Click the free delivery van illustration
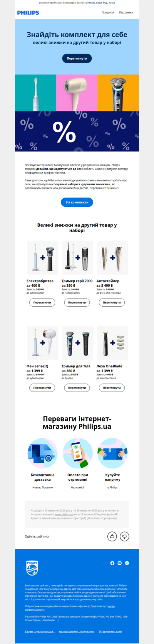 click(42, 453)
